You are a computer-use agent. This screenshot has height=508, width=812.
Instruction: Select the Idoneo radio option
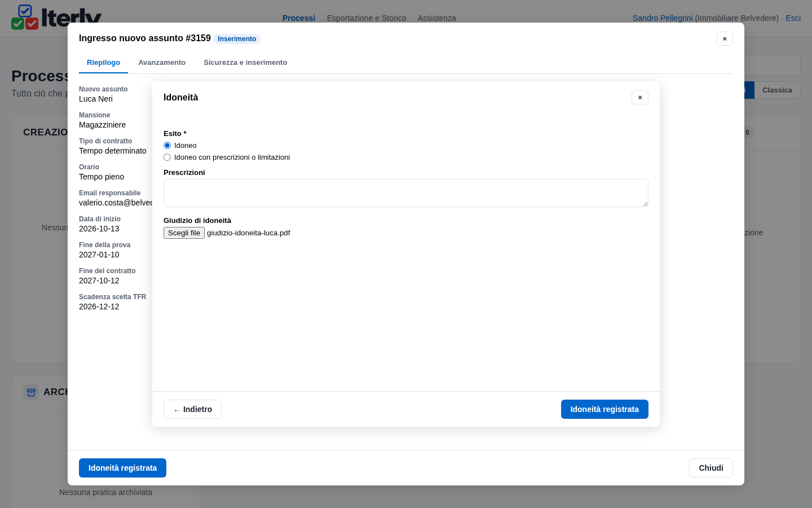point(167,146)
